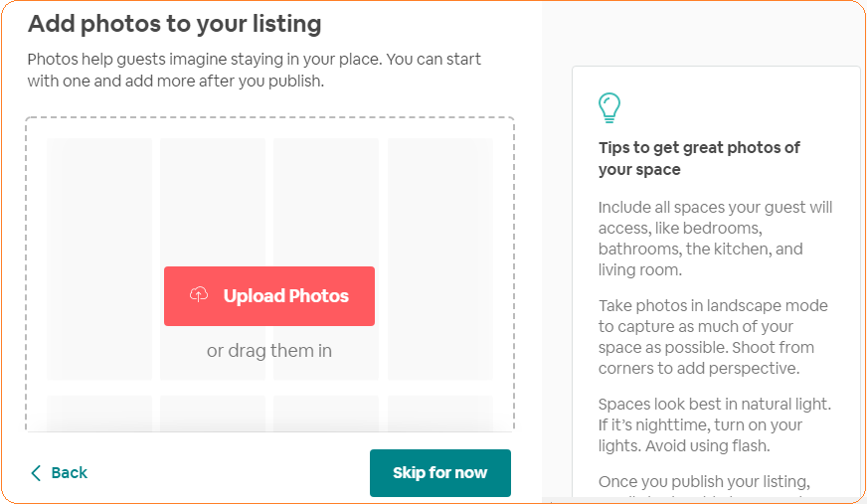Click the cloud upload icon
This screenshot has width=867, height=504.
pyautogui.click(x=199, y=295)
